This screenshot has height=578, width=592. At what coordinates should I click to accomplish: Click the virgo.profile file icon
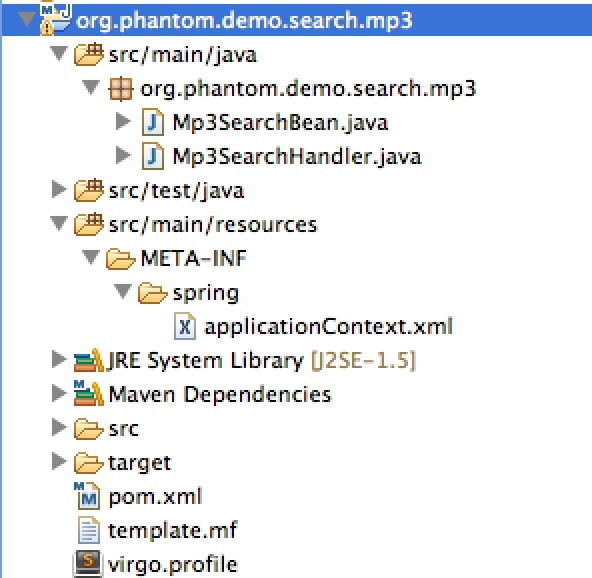[x=88, y=563]
